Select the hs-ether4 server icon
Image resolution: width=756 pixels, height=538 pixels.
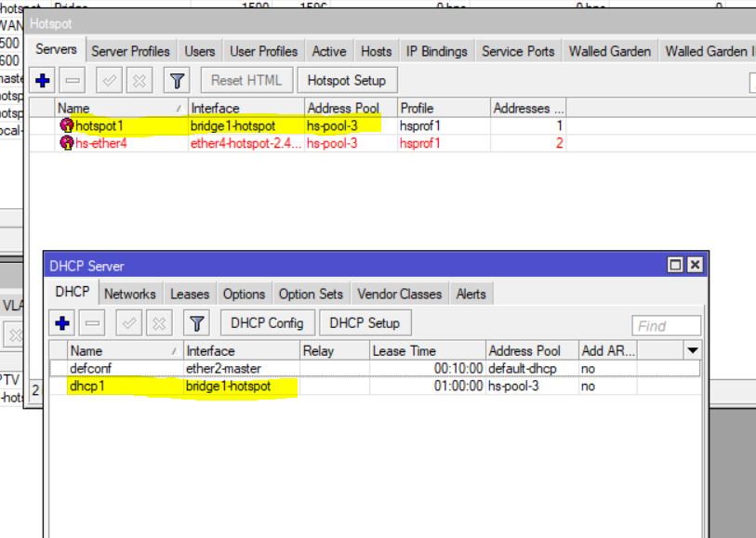tap(67, 143)
